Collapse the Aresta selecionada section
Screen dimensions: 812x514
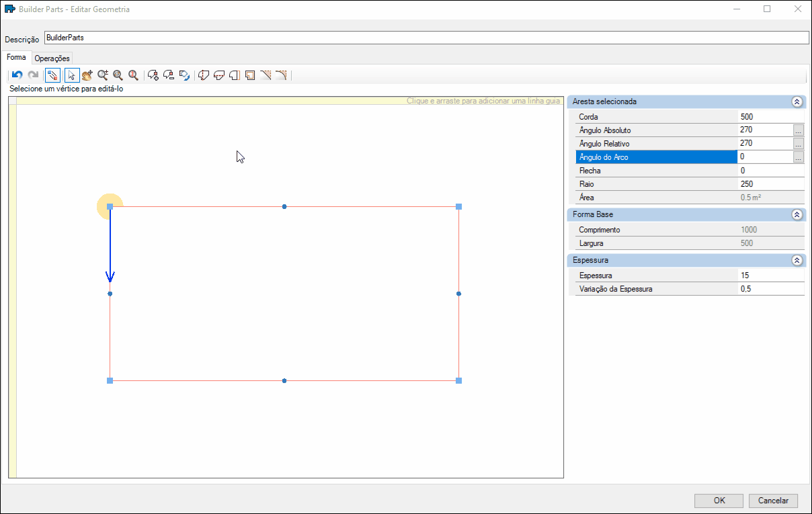pos(797,101)
